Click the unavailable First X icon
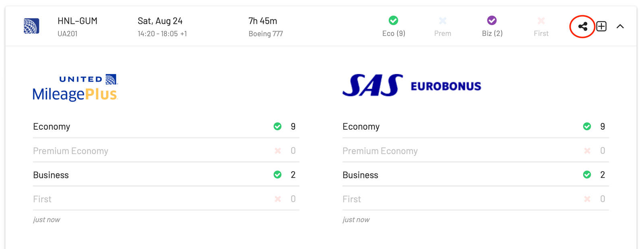The image size is (644, 249). coord(541,20)
